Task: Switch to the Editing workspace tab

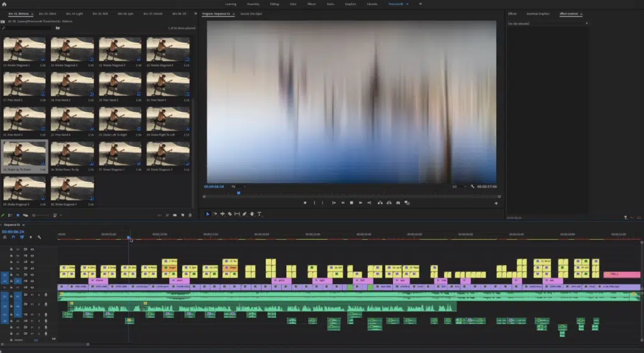Action: point(274,4)
